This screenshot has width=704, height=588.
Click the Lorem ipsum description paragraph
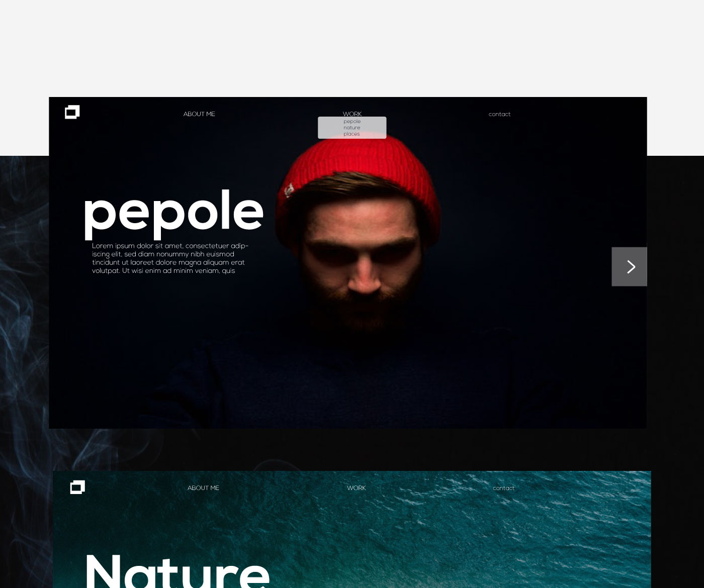[170, 258]
